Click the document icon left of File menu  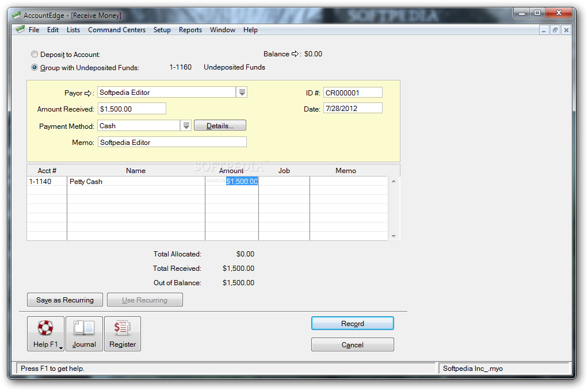click(x=20, y=29)
